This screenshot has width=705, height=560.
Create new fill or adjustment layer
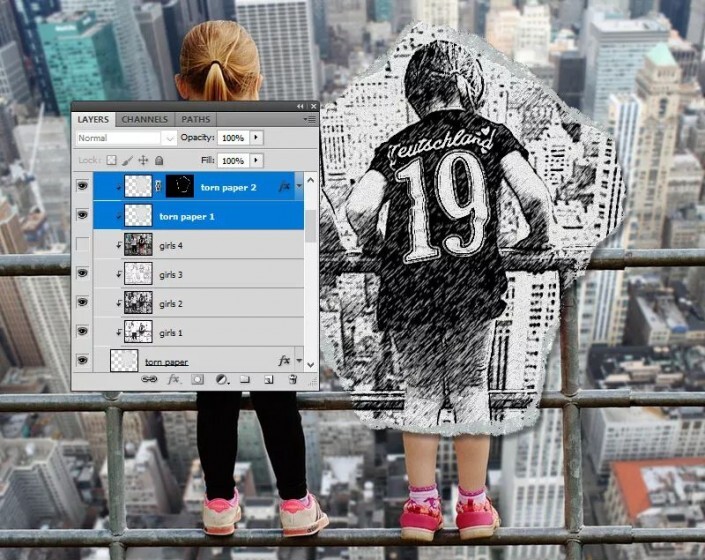[x=221, y=380]
